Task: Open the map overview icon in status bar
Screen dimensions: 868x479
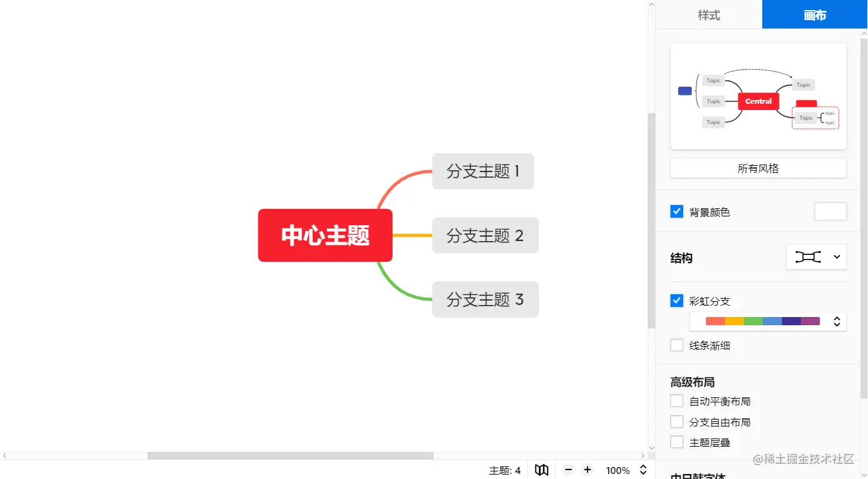Action: coord(541,470)
